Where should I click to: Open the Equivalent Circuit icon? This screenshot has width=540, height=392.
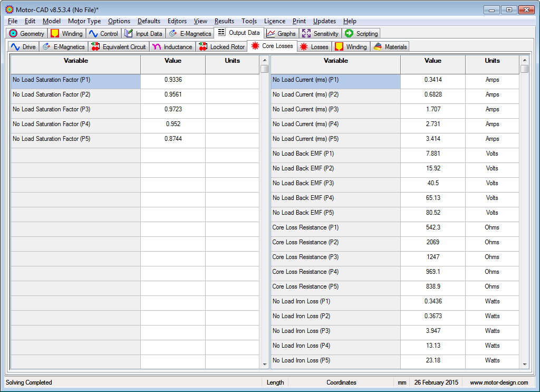95,47
